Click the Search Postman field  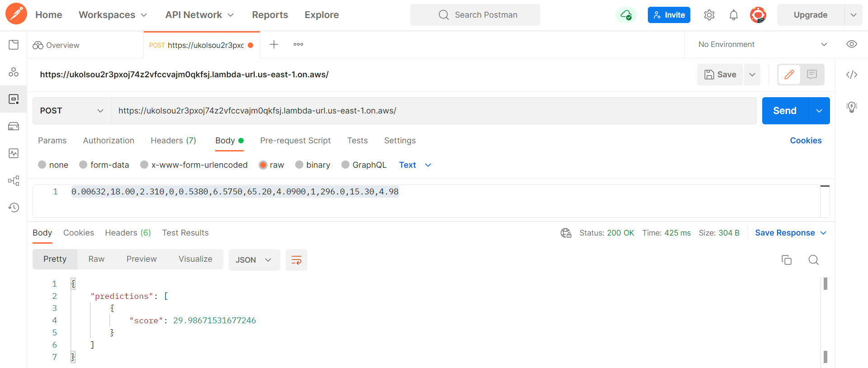pos(475,15)
